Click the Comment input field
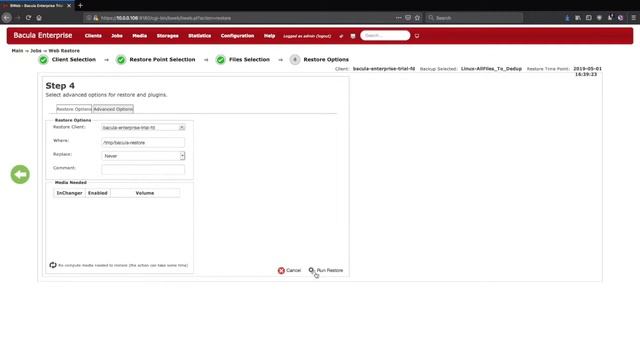 tap(143, 169)
